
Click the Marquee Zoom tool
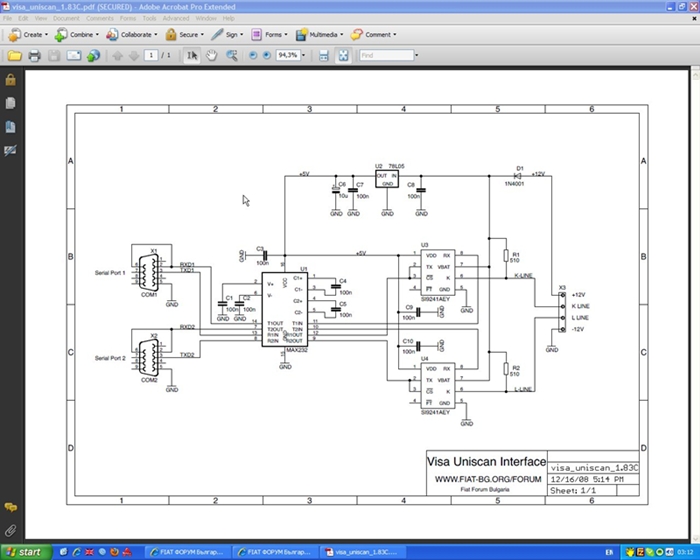[x=231, y=55]
